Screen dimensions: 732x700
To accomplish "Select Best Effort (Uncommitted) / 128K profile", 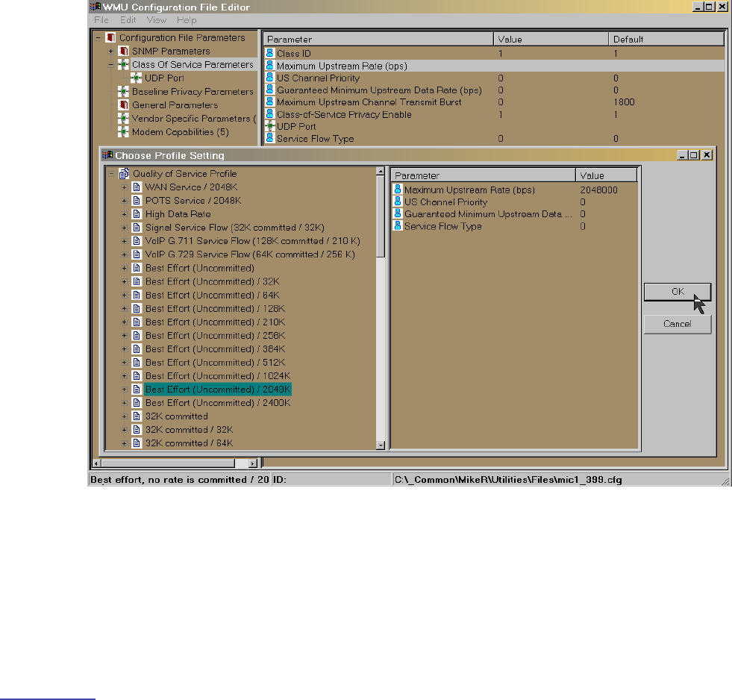I will click(215, 309).
